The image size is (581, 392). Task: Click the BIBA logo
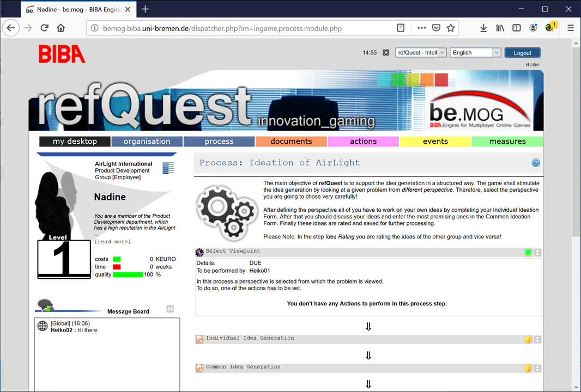(62, 54)
